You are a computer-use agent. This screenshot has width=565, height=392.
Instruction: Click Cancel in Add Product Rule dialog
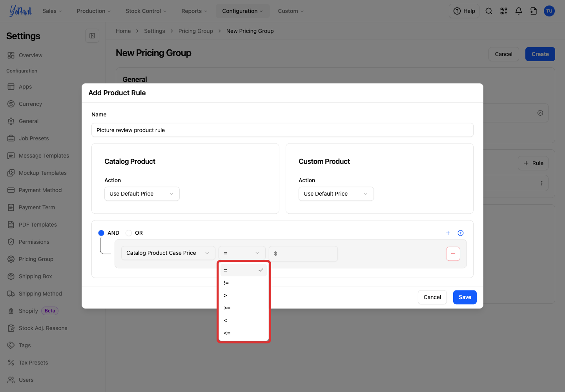pyautogui.click(x=432, y=297)
